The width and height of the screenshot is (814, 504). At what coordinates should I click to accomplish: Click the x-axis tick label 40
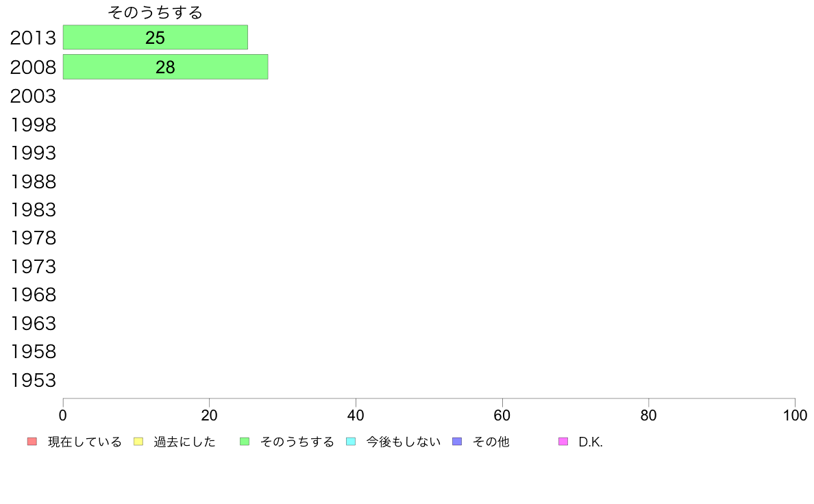coord(356,416)
